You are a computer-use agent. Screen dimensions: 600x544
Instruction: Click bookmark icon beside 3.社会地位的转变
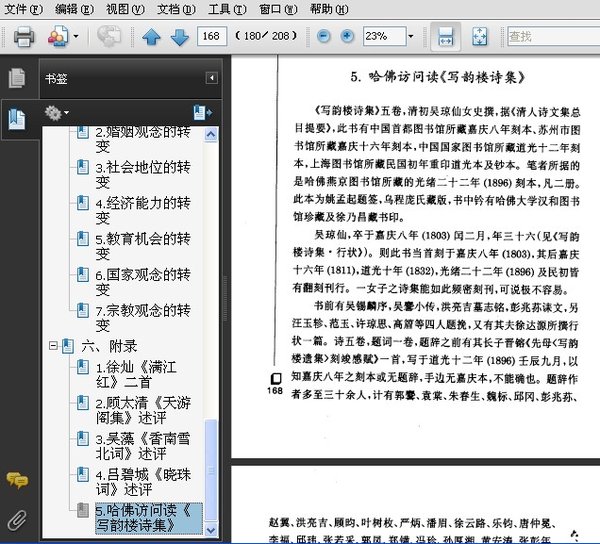(83, 167)
